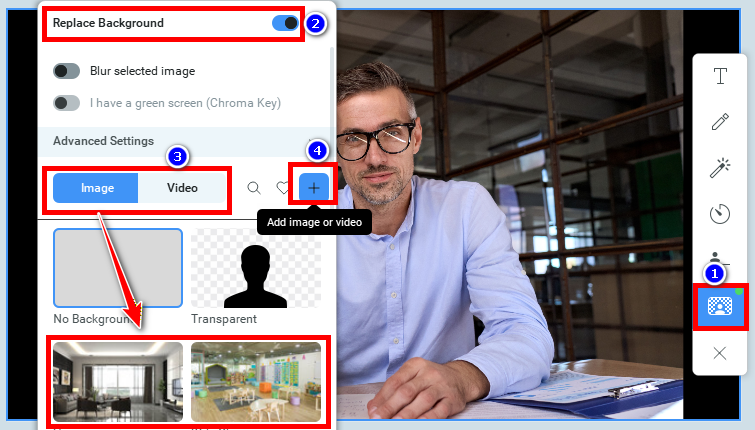Toggle the Replace Background switch
Viewport: 755px width, 430px height.
(286, 23)
